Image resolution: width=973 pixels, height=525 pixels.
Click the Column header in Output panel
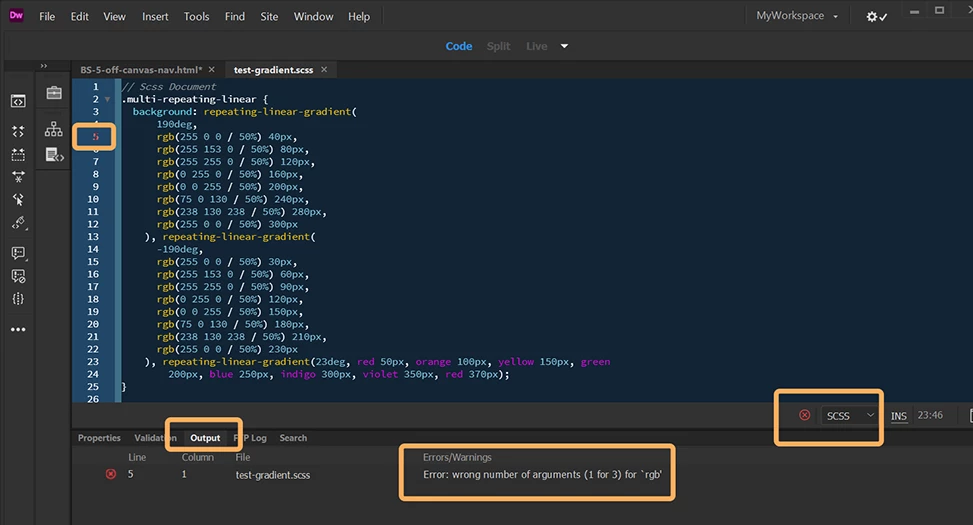tap(197, 457)
